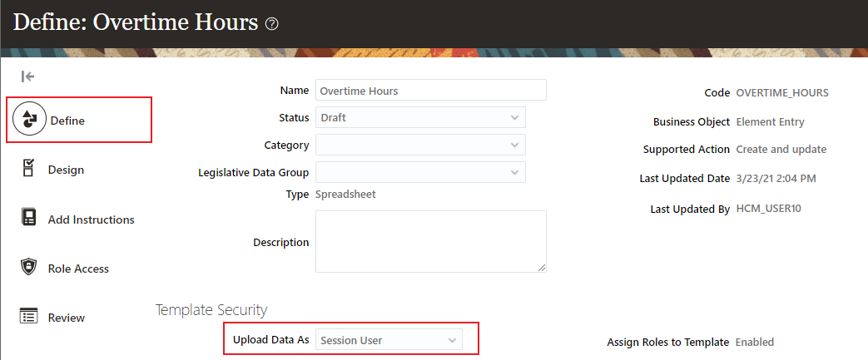
Task: Collapse the side navigation panel arrow
Action: pos(27,76)
